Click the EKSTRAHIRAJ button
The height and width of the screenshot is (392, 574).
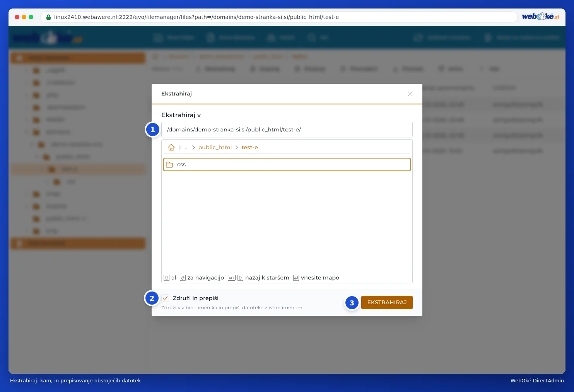click(x=387, y=302)
